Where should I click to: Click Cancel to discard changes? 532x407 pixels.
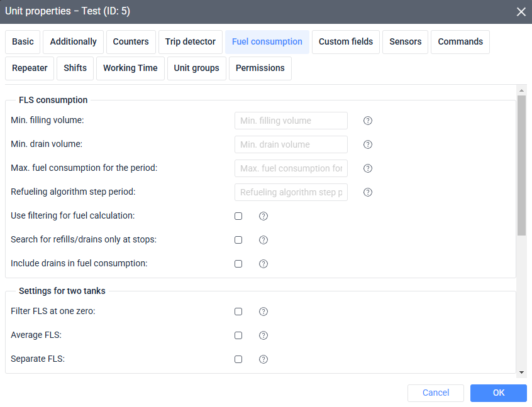(435, 393)
